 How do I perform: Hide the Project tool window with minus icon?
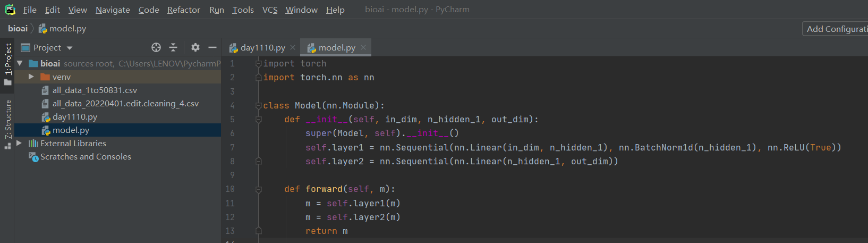pos(212,47)
